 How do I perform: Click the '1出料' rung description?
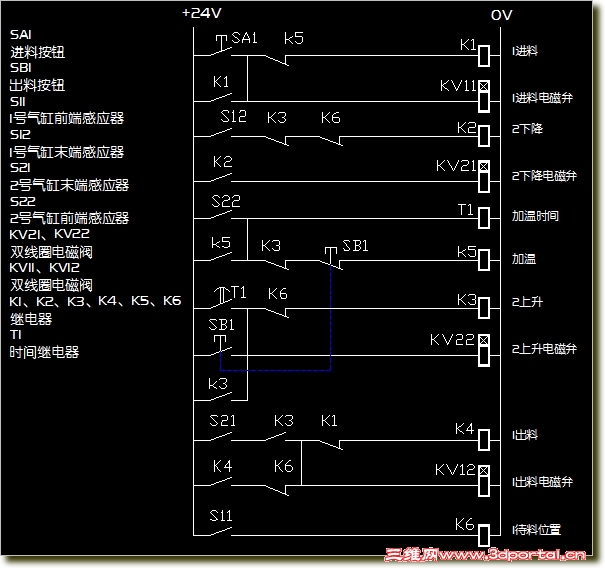point(525,435)
